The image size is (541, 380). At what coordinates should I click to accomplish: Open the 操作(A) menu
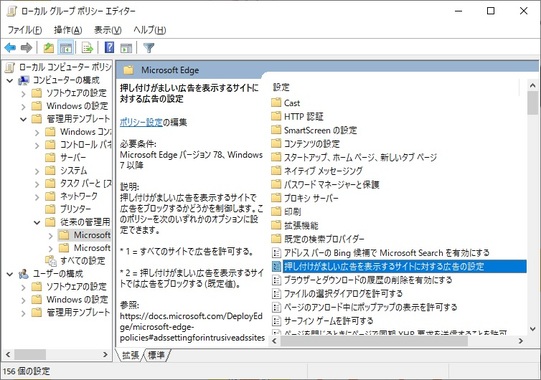click(68, 30)
